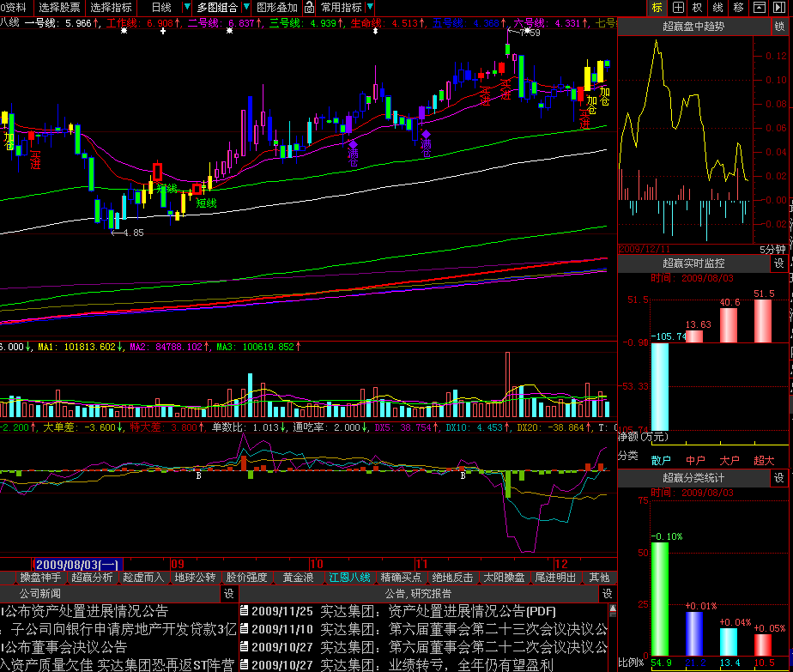Viewport: 793px width, 672px height.
Task: Open the 日线 period dropdown arrow
Action: pyautogui.click(x=186, y=7)
